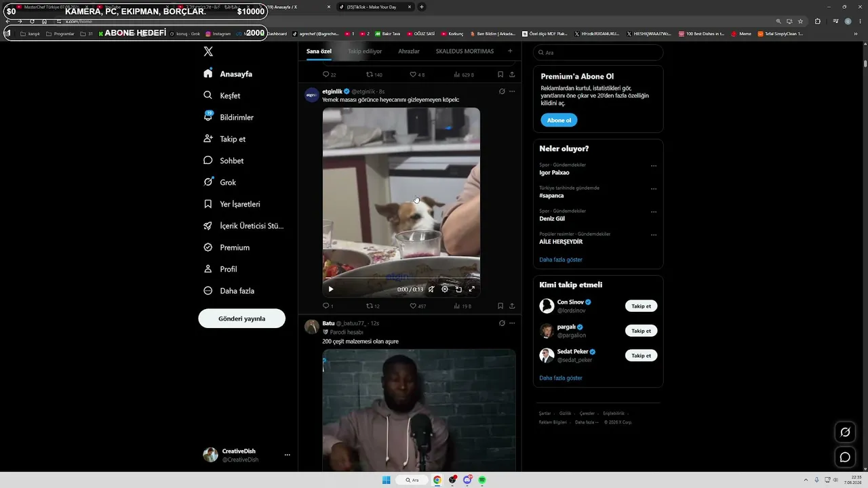Screen dimensions: 868x488
Task: Ask Grok about the Batu post
Action: (502, 323)
